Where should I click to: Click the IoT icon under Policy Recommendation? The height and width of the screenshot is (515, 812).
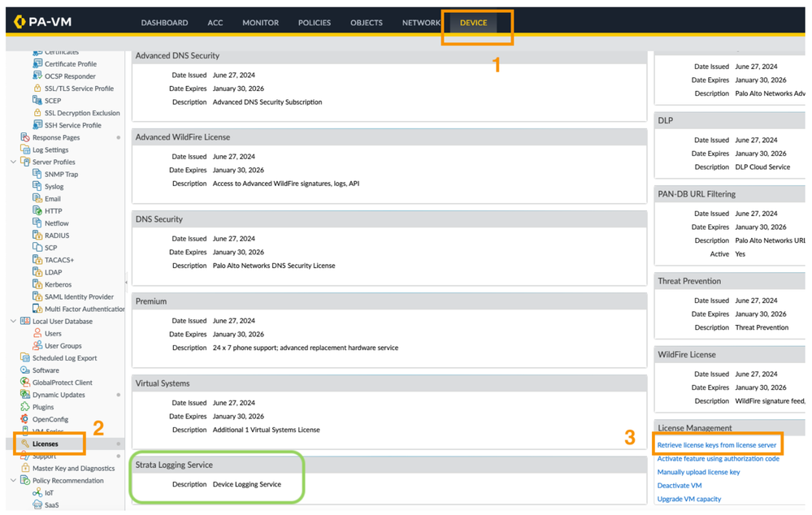37,492
